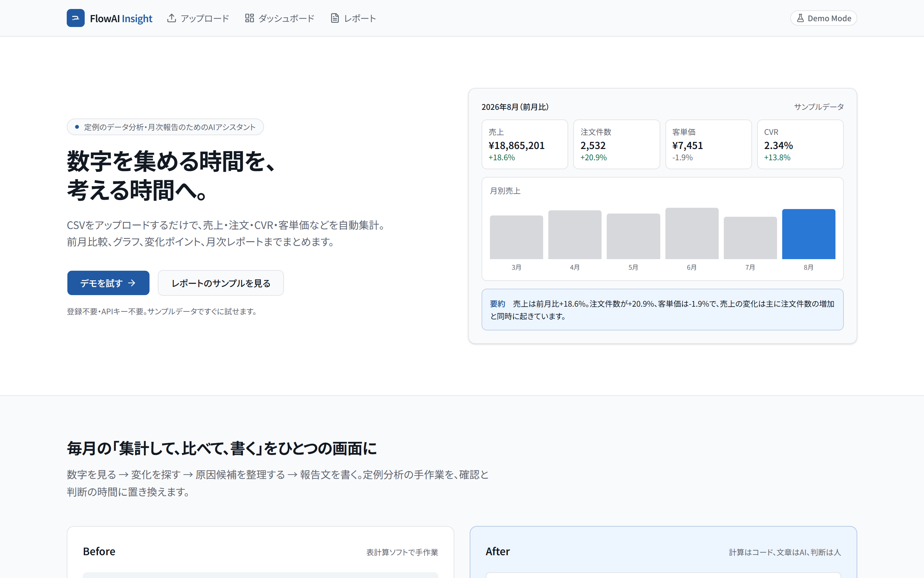Click the arrow icon in デモを試す button
Viewport: 924px width, 578px height.
click(x=132, y=283)
